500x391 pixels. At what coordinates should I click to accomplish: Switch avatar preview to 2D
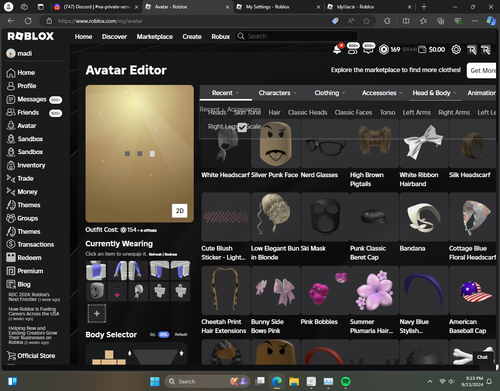pyautogui.click(x=180, y=211)
